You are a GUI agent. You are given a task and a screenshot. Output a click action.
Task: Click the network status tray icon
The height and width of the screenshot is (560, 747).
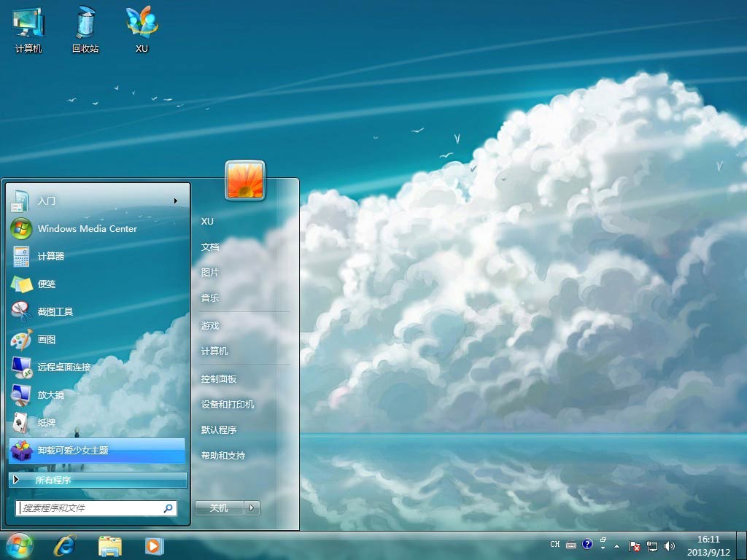pos(652,545)
